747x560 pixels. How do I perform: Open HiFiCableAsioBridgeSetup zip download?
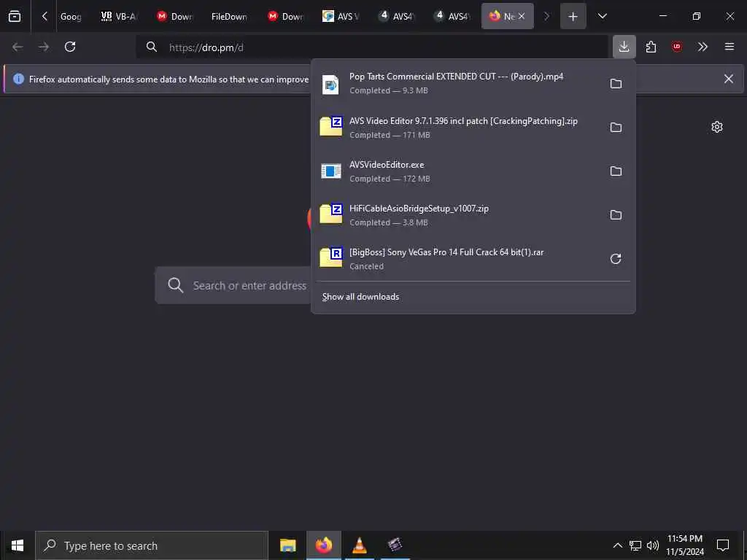pos(457,215)
